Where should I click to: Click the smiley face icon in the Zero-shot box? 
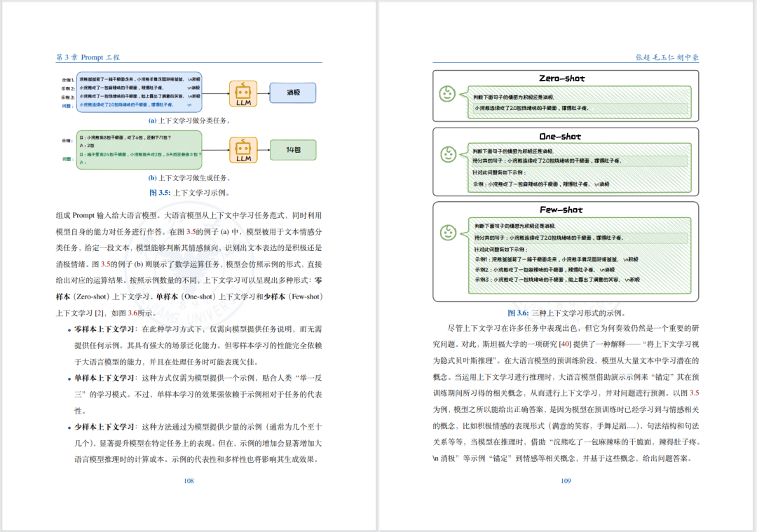(x=447, y=94)
